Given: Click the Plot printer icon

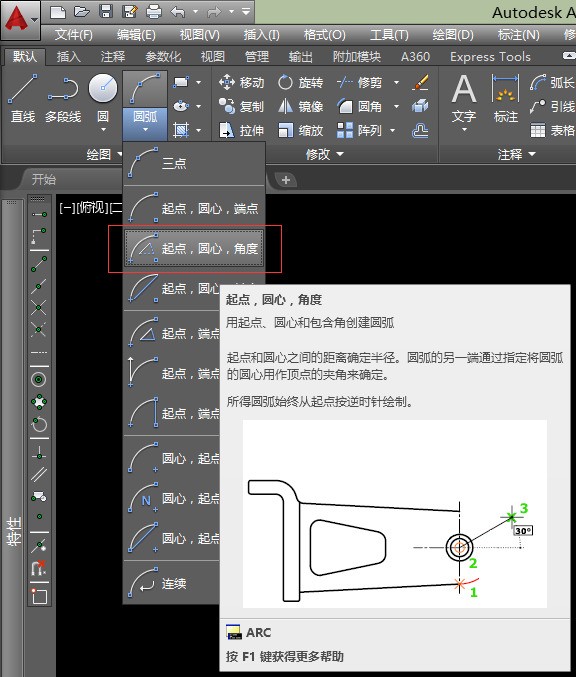Looking at the screenshot, I should pyautogui.click(x=154, y=12).
